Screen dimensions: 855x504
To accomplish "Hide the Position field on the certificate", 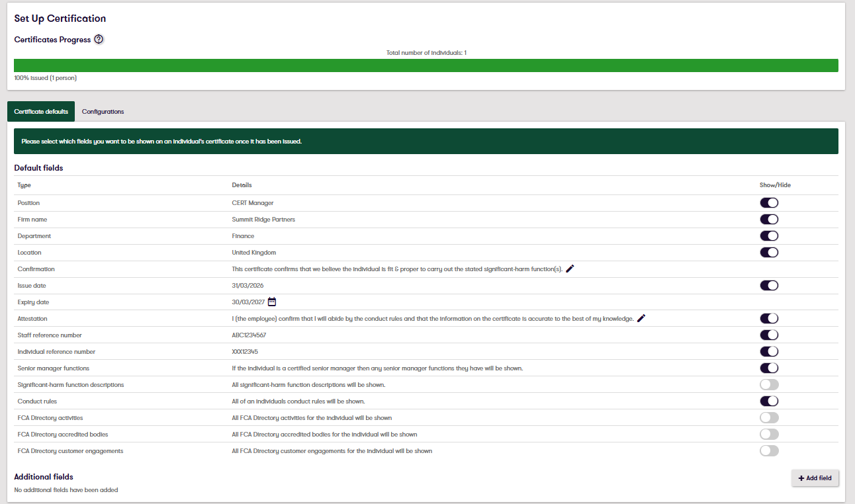I will click(769, 202).
